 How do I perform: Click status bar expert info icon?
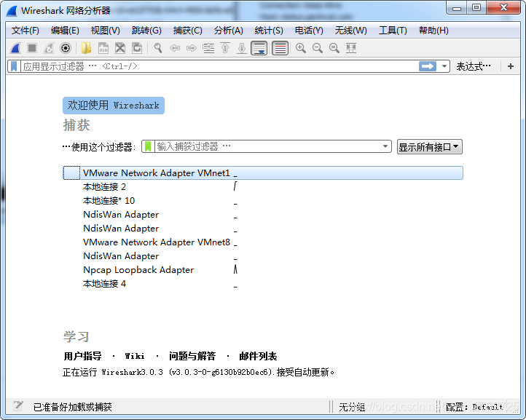(x=18, y=407)
